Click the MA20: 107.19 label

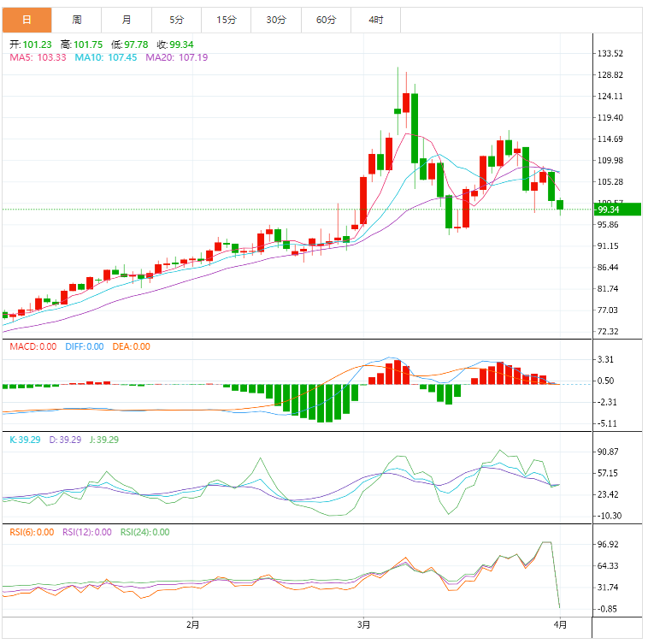(x=177, y=57)
